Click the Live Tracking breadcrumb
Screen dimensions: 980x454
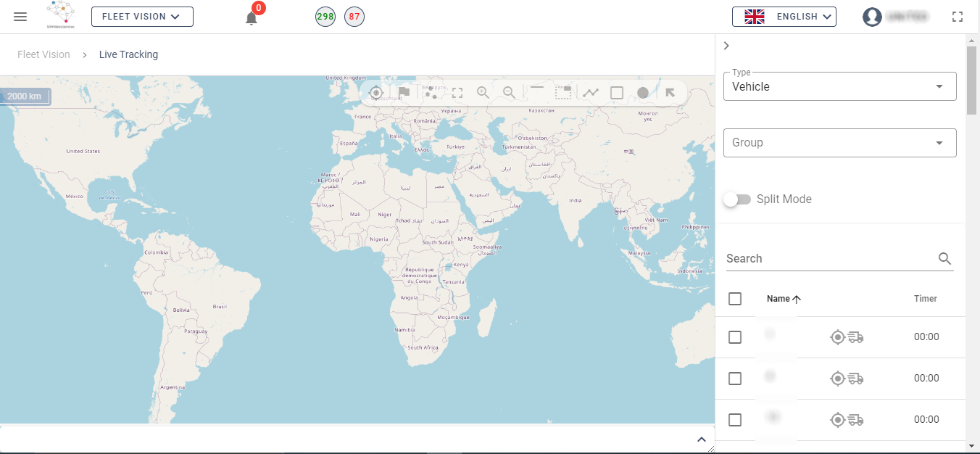click(128, 54)
